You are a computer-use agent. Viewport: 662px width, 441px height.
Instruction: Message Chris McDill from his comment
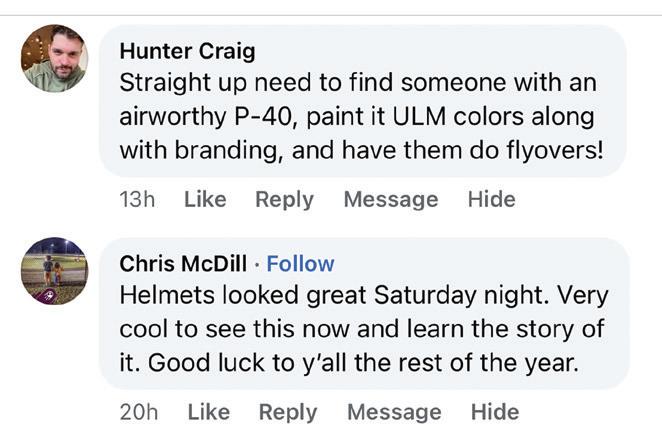click(x=393, y=412)
